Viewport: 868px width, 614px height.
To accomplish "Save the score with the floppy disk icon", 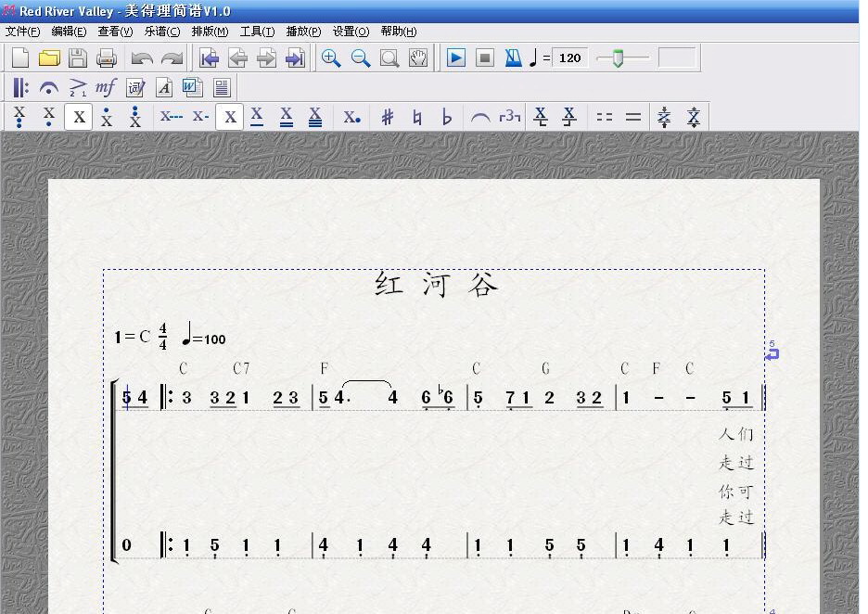I will click(78, 58).
